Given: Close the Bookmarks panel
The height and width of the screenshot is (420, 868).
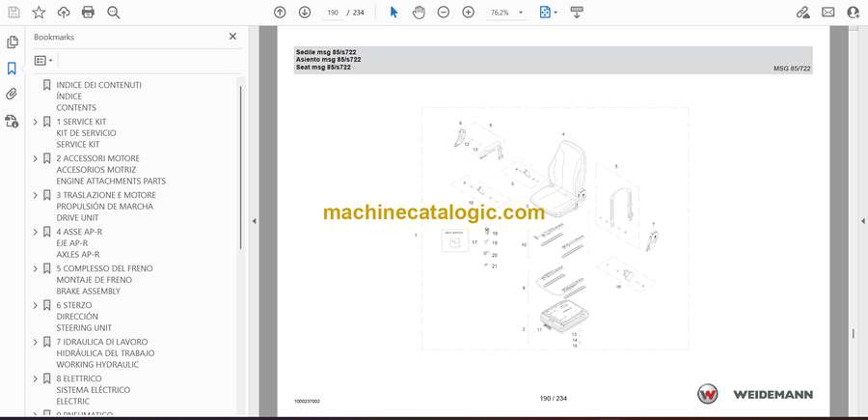Looking at the screenshot, I should (x=232, y=37).
